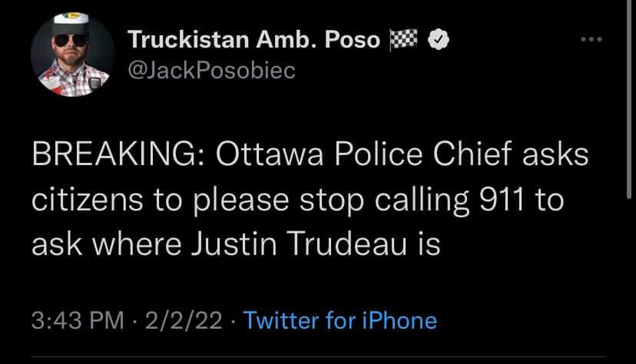Open the three-dot more options menu
This screenshot has width=636, height=364.
coord(590,39)
